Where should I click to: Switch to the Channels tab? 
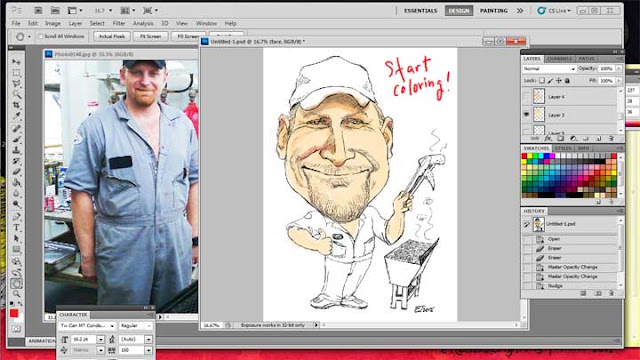[559, 59]
